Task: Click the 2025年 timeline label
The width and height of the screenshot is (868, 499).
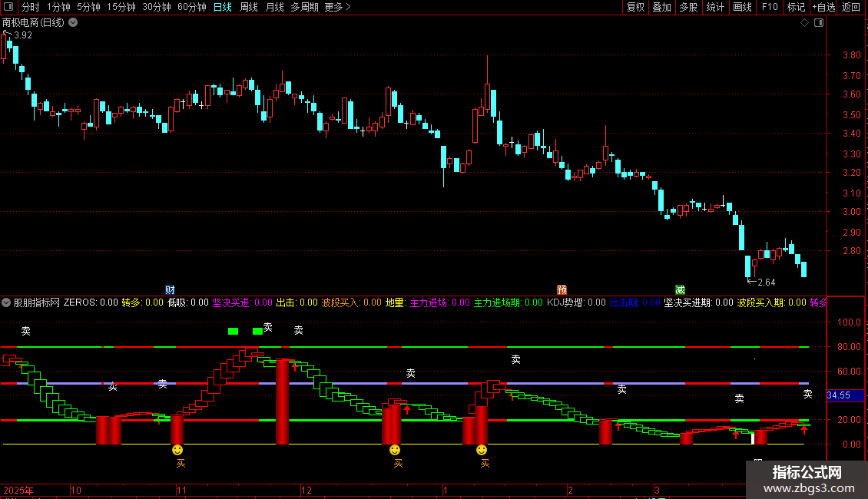Action: pyautogui.click(x=18, y=490)
